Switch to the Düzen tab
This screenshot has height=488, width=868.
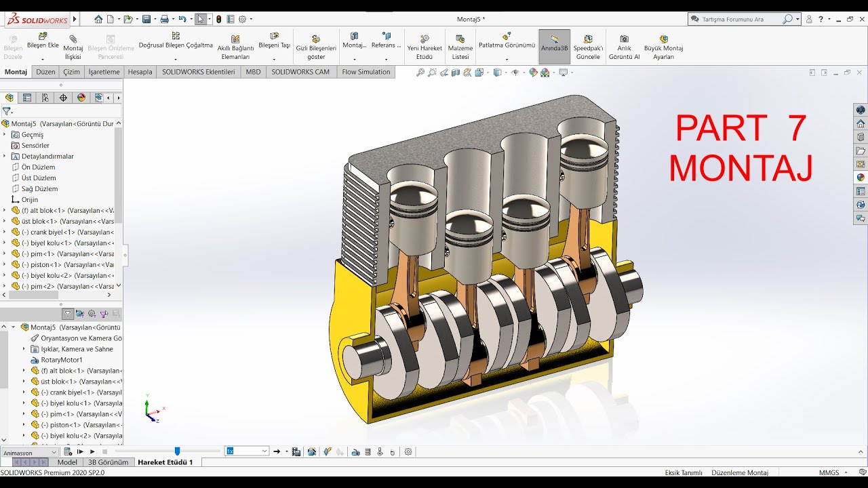45,72
